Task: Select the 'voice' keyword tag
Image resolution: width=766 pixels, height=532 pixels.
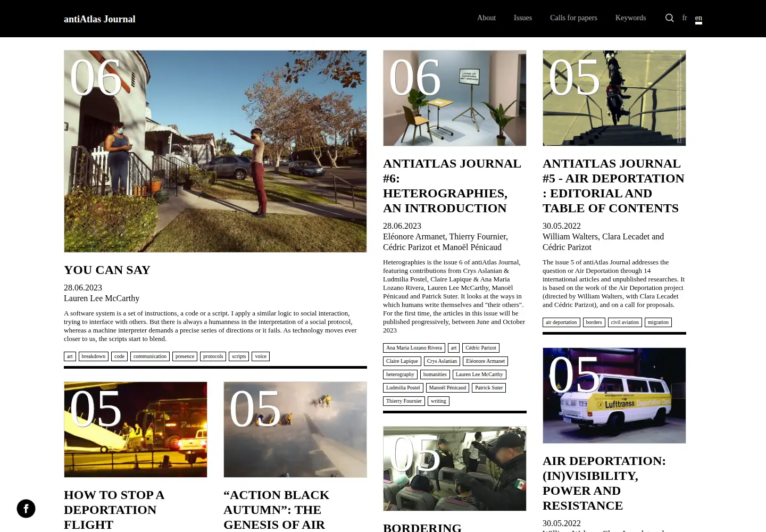Action: [x=261, y=356]
